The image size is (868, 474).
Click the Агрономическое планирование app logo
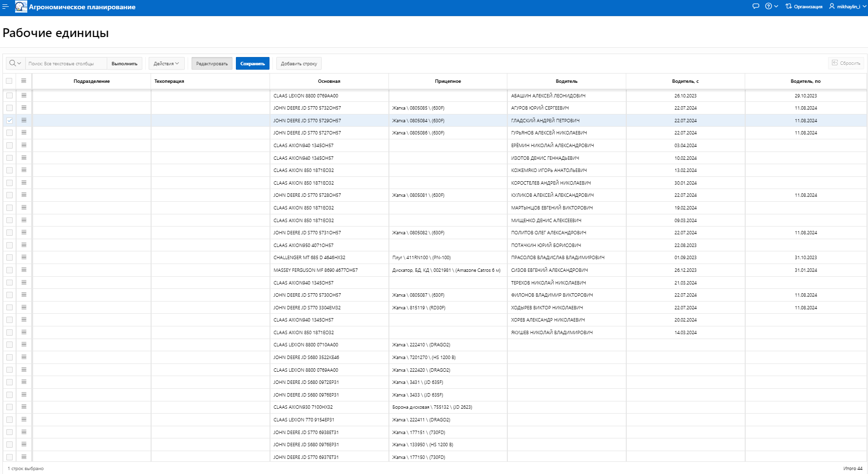pos(21,7)
